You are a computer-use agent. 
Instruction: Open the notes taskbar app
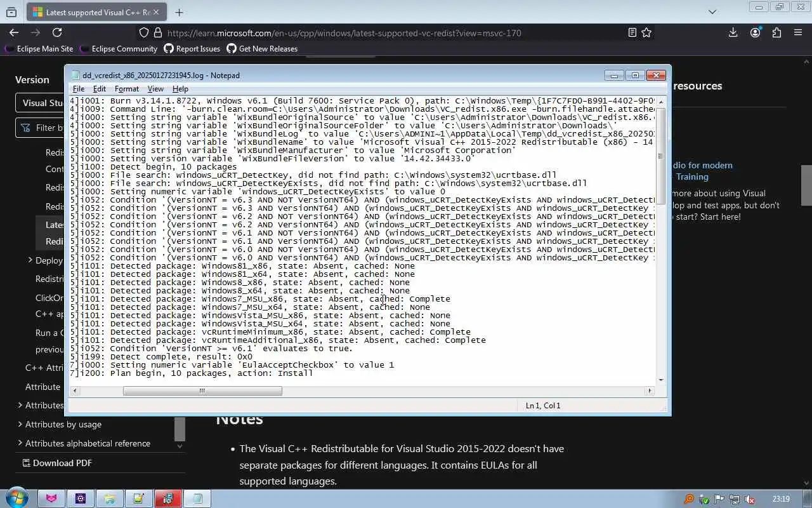coord(139,498)
